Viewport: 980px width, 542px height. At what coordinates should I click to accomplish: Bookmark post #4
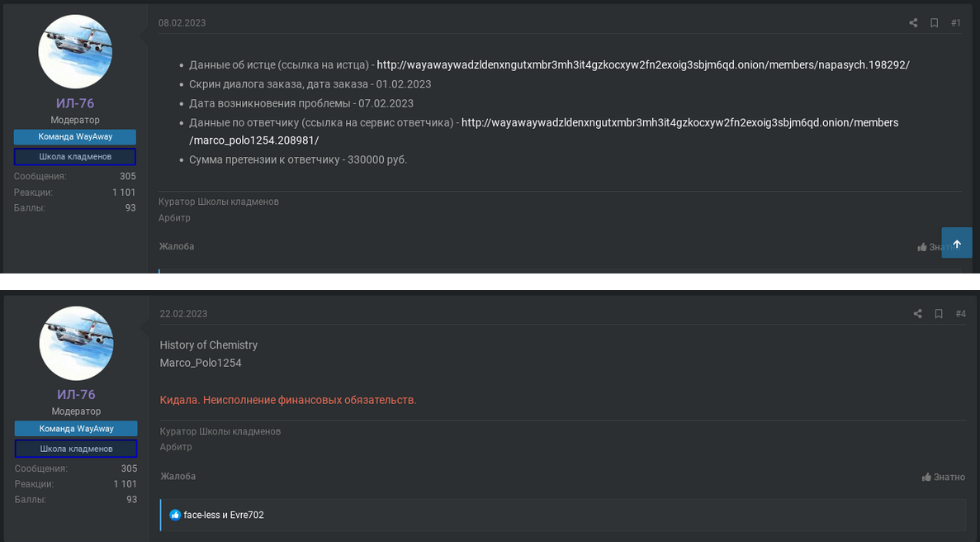click(939, 314)
